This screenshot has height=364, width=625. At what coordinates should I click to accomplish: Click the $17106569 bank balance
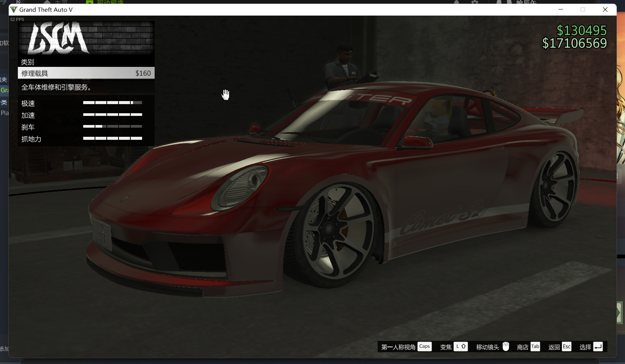click(x=574, y=43)
